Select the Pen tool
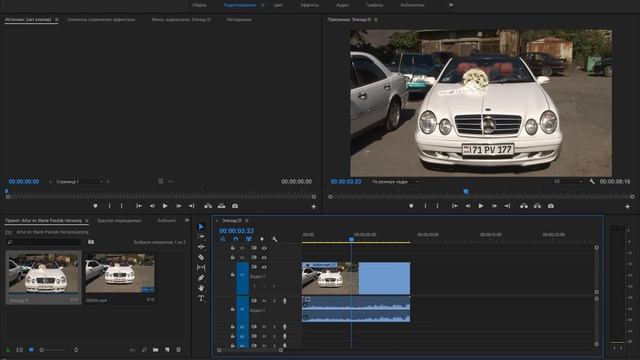Screen dimensions: 640x360 point(201,278)
